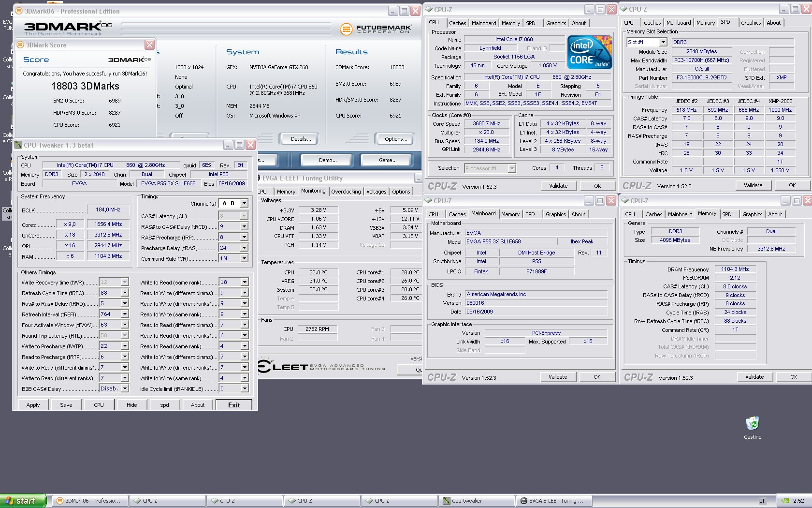
Task: Open the RAS# Precharge (tRP) dropdown
Action: (244, 237)
